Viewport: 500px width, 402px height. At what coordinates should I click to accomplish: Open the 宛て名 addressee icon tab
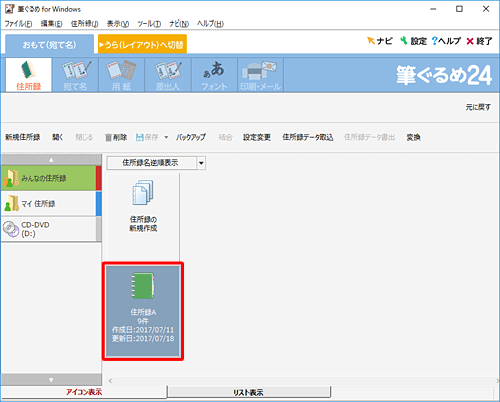[75, 75]
